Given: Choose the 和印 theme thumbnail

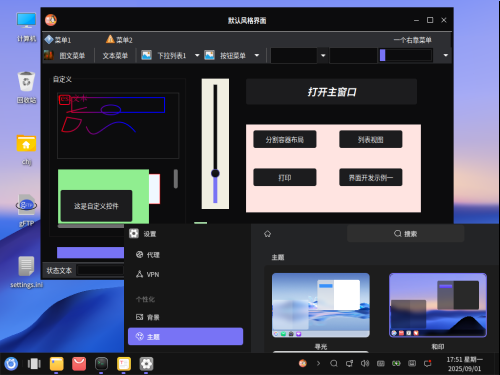Looking at the screenshot, I should tap(438, 305).
